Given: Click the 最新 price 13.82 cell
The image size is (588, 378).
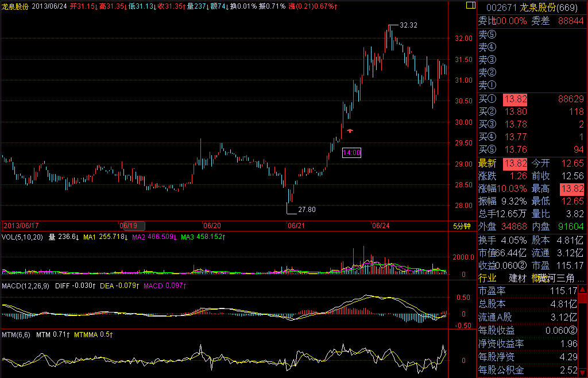Looking at the screenshot, I should point(514,163).
